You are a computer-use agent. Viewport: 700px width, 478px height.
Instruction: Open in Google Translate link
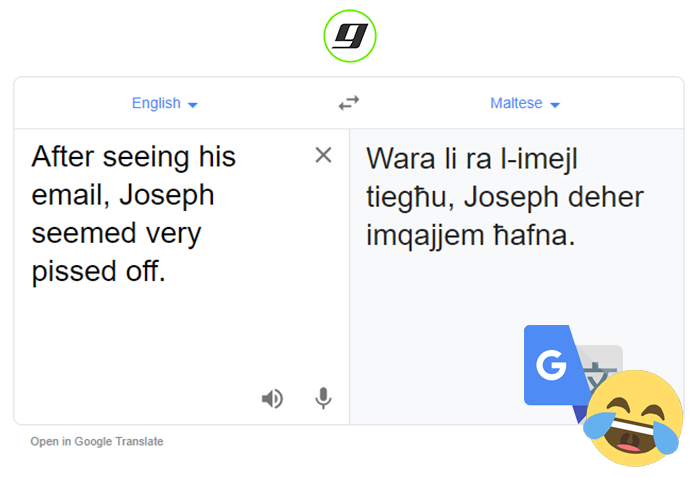(97, 441)
